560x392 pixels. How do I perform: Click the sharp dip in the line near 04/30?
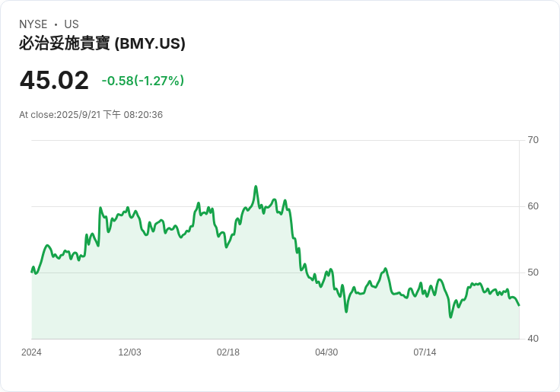click(x=346, y=311)
